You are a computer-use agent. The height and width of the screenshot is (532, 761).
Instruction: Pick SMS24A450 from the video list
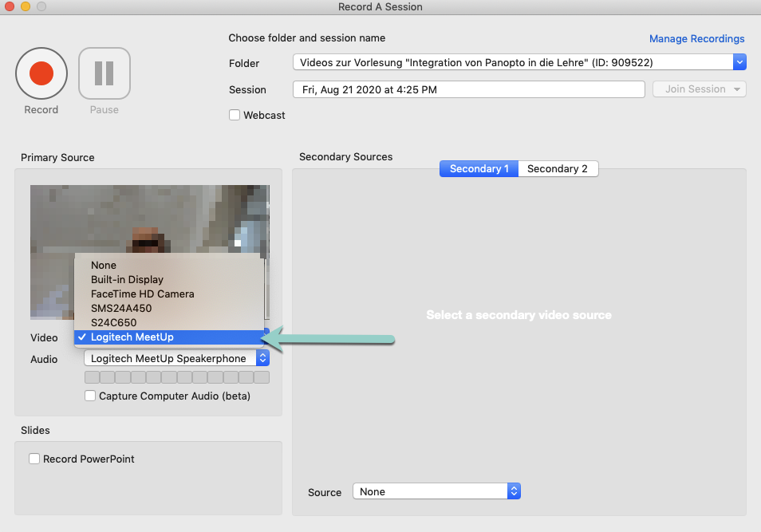(x=121, y=309)
